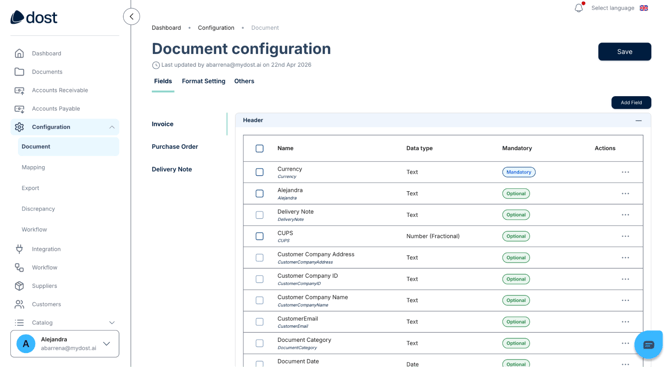Collapse the Header section with minus icon
The image size is (670, 367).
pos(638,120)
